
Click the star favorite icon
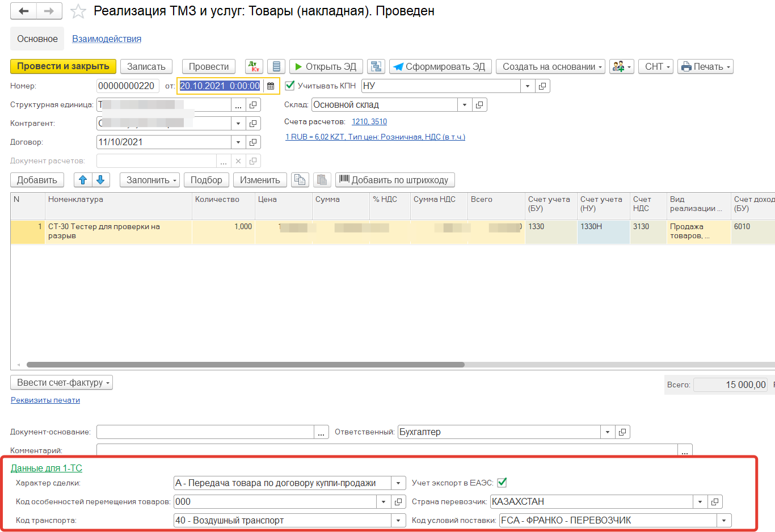(78, 11)
